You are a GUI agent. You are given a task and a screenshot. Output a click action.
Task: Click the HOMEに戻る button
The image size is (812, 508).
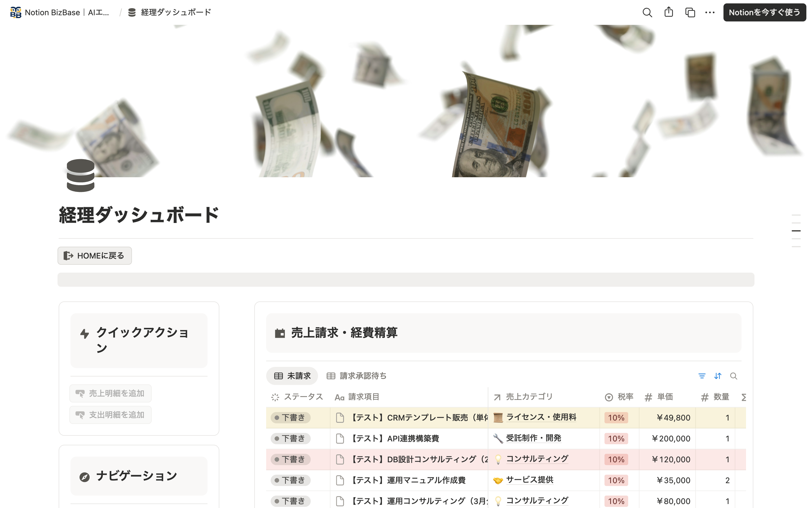pyautogui.click(x=95, y=256)
